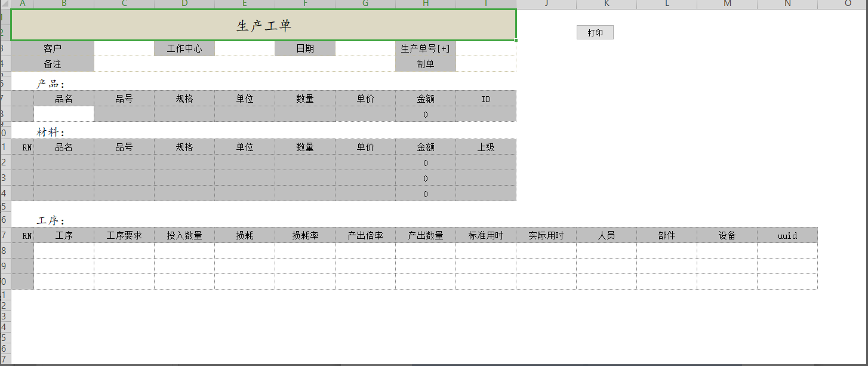The image size is (868, 366).
Task: Click the first empty cell under 人员
Action: tap(606, 251)
